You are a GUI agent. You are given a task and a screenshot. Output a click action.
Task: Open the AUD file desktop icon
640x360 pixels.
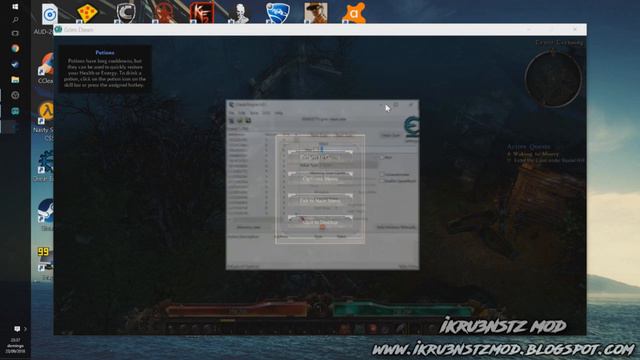click(49, 15)
